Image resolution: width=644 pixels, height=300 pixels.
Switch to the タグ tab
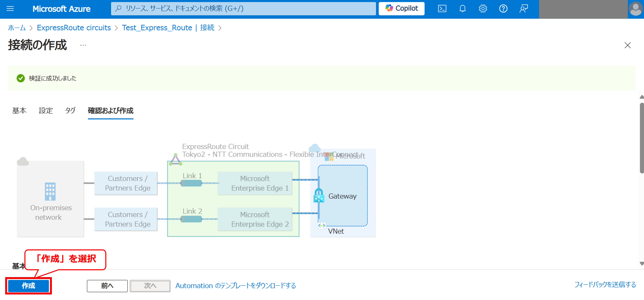(70, 111)
